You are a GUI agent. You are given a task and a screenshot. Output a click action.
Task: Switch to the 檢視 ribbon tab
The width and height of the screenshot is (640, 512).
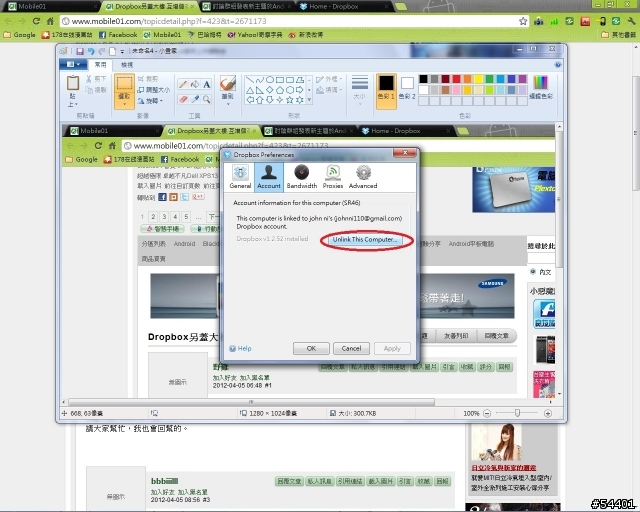point(127,65)
